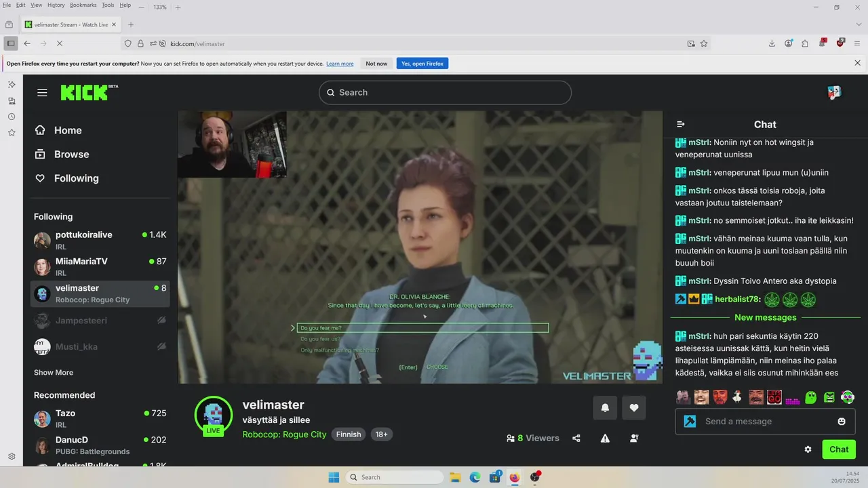Dismiss prompt with Not now
The height and width of the screenshot is (488, 868).
(376, 64)
